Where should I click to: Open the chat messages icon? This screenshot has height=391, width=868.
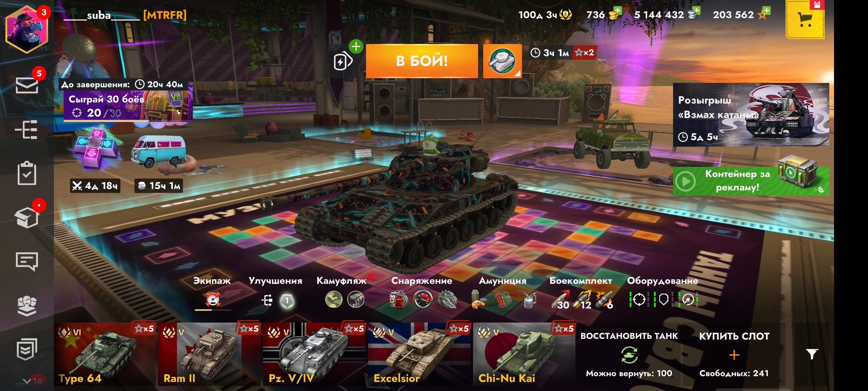(27, 261)
